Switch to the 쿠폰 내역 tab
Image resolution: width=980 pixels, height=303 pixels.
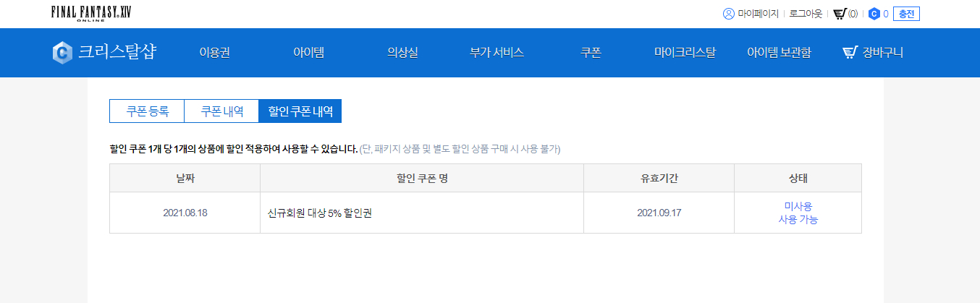[x=221, y=111]
